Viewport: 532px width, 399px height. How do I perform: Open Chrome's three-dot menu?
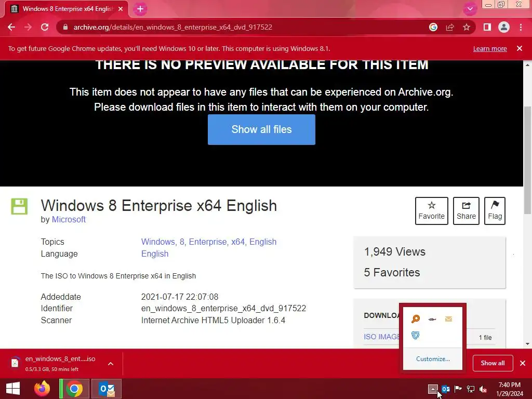(521, 27)
